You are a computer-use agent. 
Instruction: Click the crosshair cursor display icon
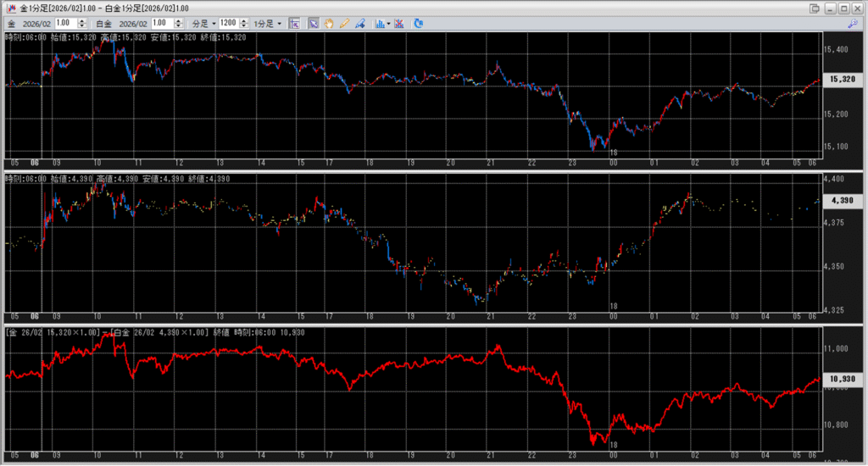point(294,23)
